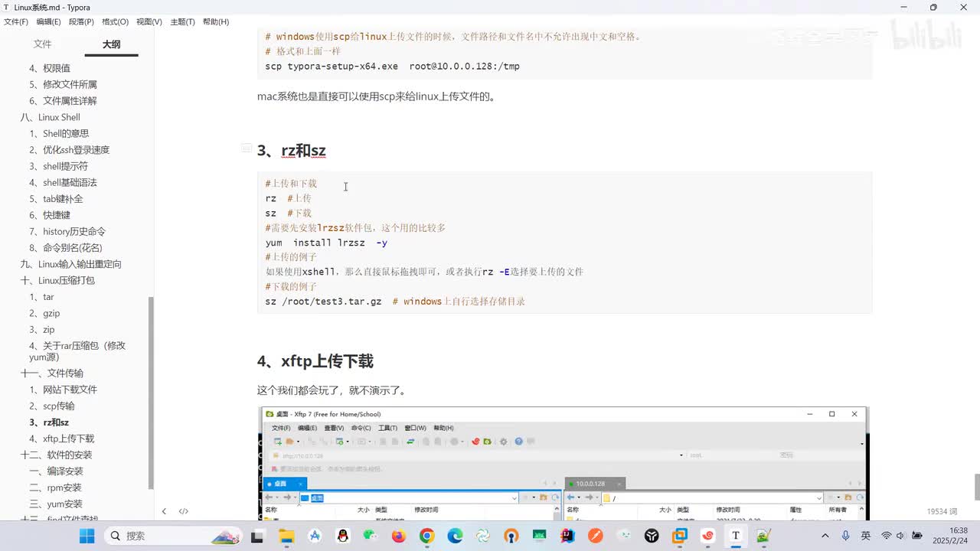Jump to 1、tar outline entry
Viewport: 980px width, 551px height.
(x=41, y=297)
